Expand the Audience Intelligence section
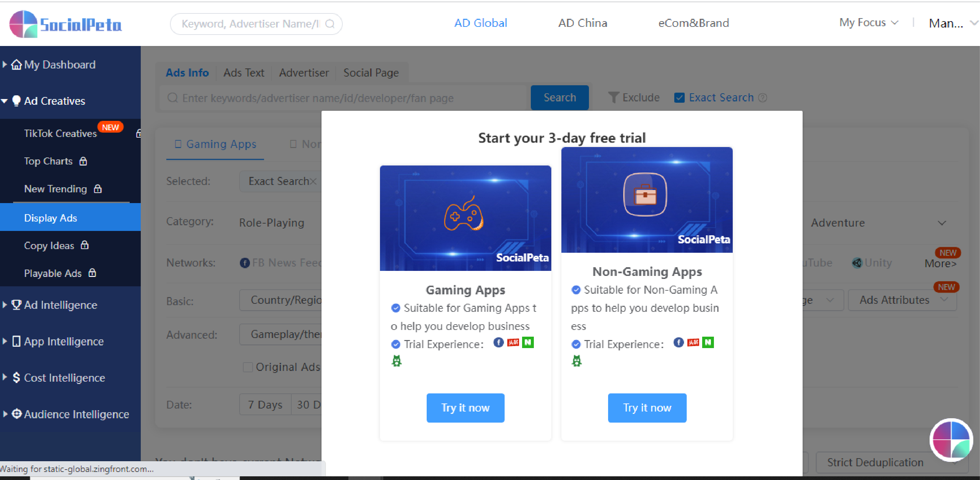The height and width of the screenshot is (480, 980). click(x=5, y=414)
